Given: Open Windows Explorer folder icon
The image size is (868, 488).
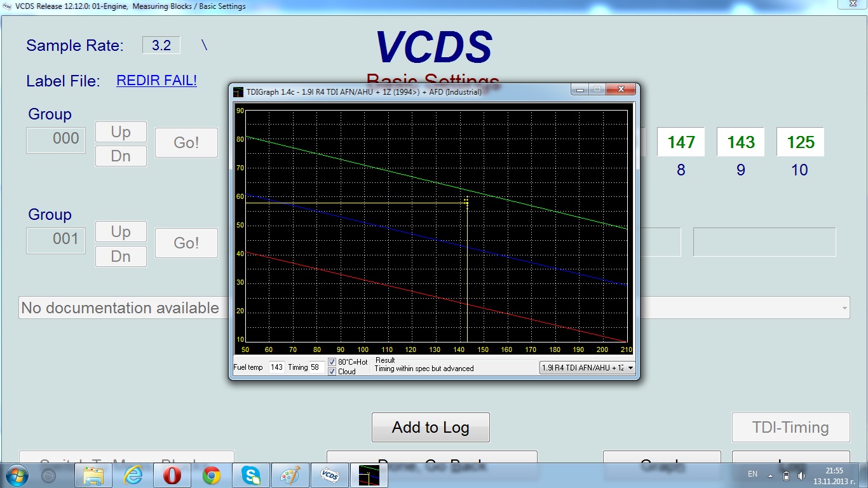Looking at the screenshot, I should tap(94, 475).
